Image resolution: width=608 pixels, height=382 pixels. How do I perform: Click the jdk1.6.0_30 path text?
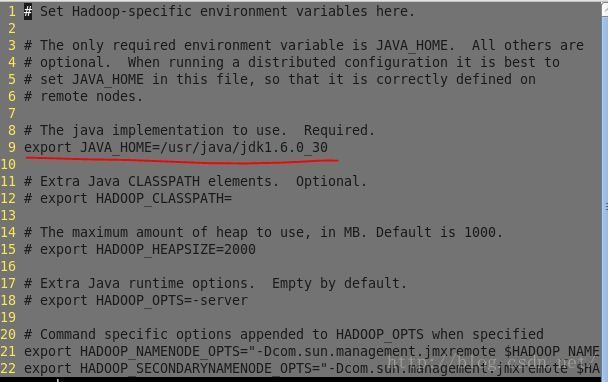coord(284,147)
